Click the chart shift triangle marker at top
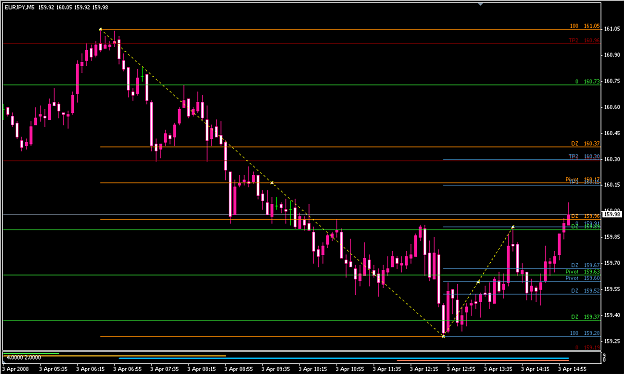This screenshot has height=375, width=625. 480,4
